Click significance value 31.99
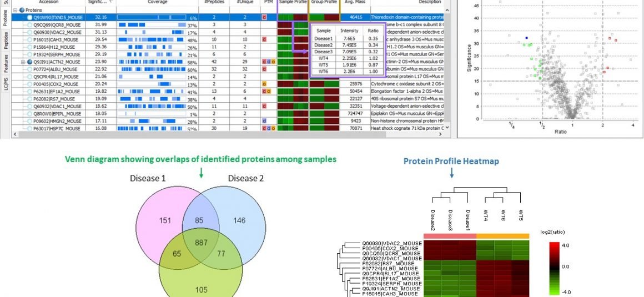 (100, 25)
